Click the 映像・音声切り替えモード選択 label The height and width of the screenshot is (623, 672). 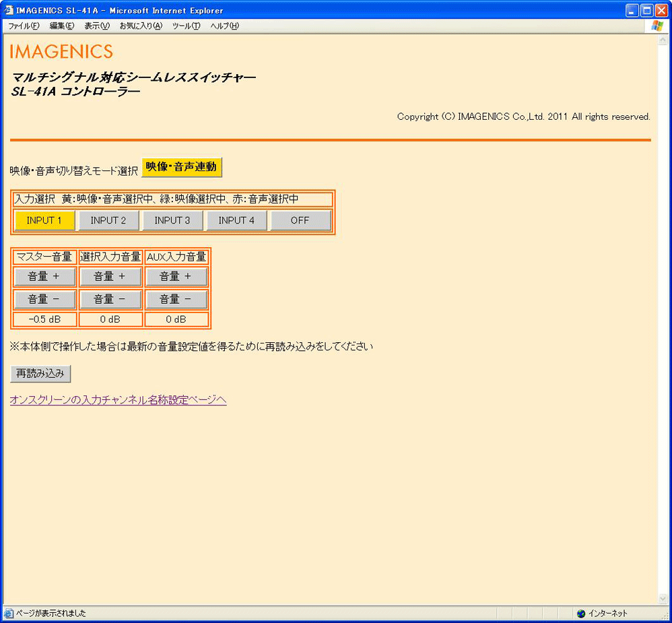(73, 171)
